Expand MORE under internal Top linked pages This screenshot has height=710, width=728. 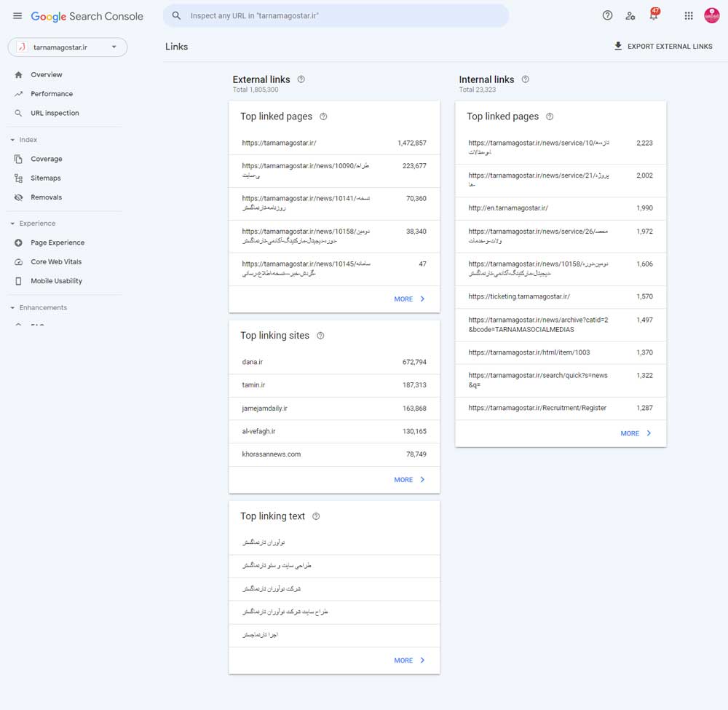[x=636, y=433]
